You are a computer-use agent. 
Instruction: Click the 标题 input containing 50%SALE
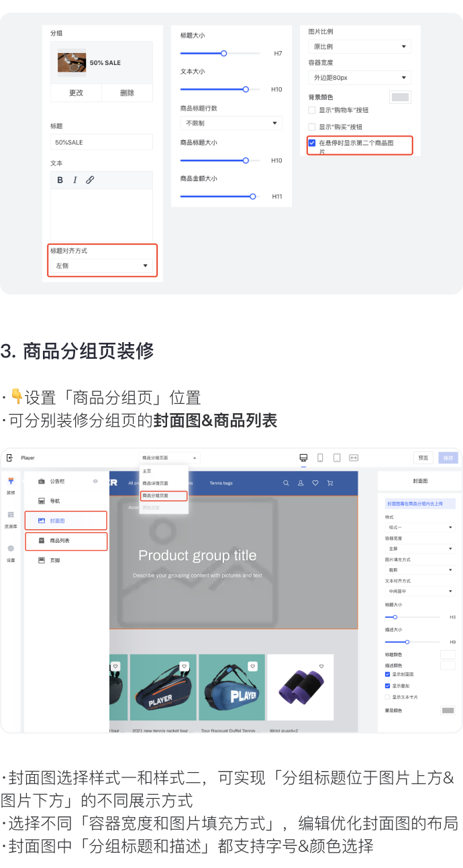click(101, 142)
